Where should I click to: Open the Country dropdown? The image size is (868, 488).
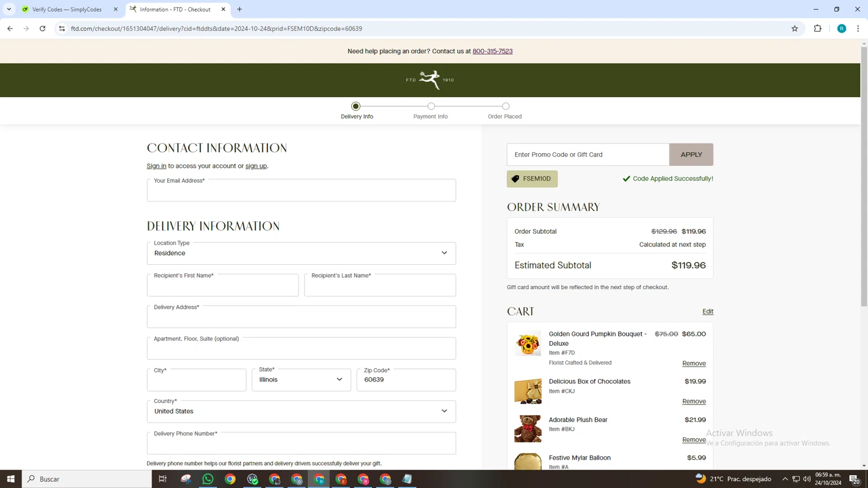pyautogui.click(x=301, y=412)
